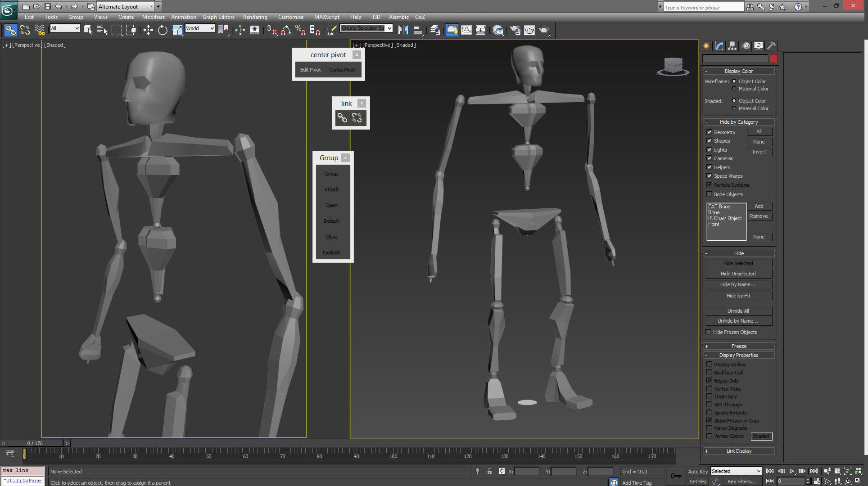Click Unlink icon in link floater
This screenshot has height=486, width=868.
click(x=357, y=118)
